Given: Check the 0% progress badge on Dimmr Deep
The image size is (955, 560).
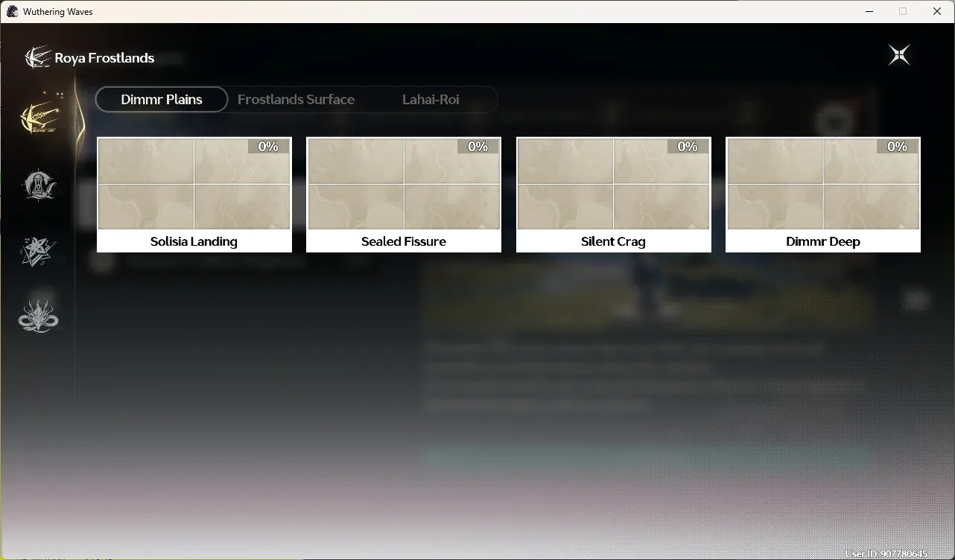Looking at the screenshot, I should [897, 147].
